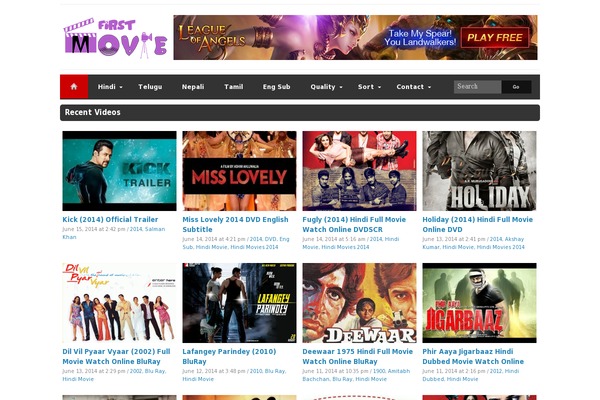
Task: Open the Lafangey Parindey thumbnail
Action: click(239, 303)
